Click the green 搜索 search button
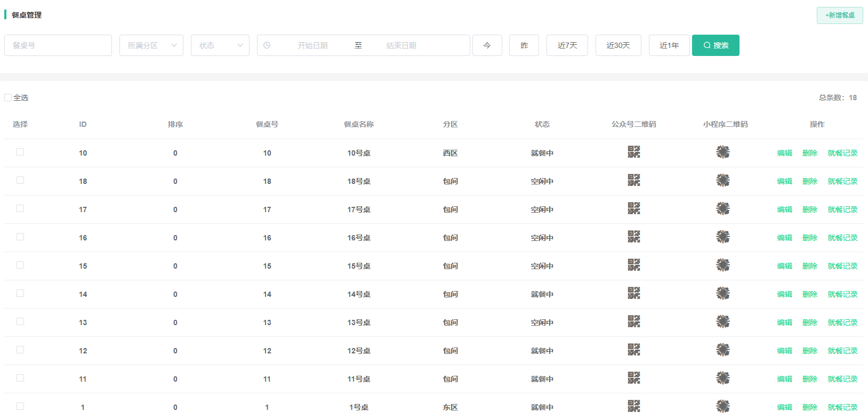This screenshot has height=420, width=868. [x=715, y=45]
